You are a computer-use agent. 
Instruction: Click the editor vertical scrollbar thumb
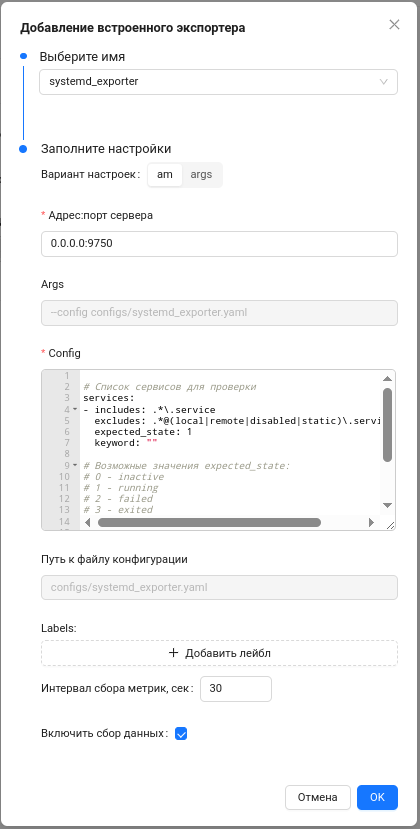(x=387, y=425)
